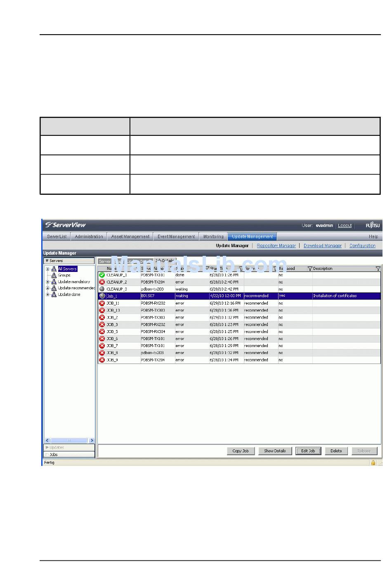Viewport: 392px width, 574px height.
Task: Click the filter icon at table's right edge
Action: pyautogui.click(x=378, y=269)
